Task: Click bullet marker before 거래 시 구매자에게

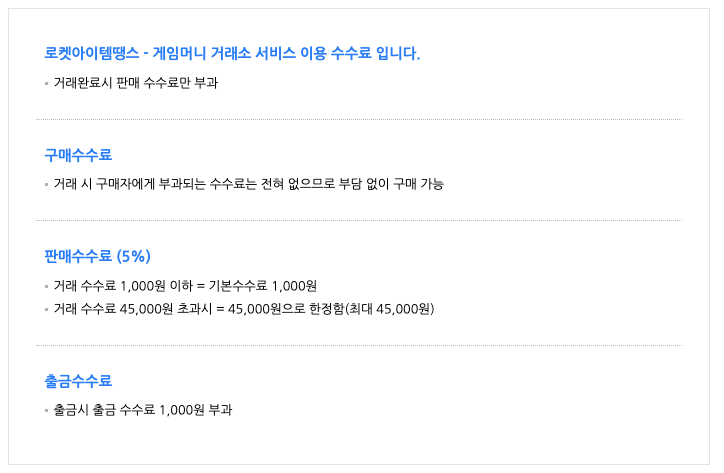Action: 47,185
